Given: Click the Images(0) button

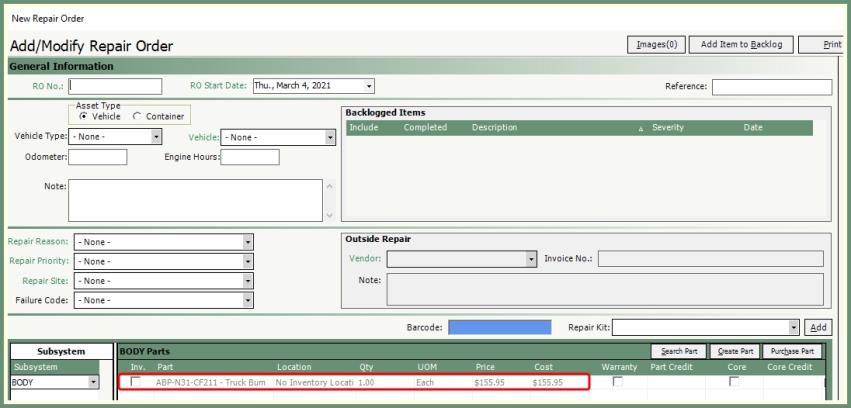Looking at the screenshot, I should tap(657, 44).
